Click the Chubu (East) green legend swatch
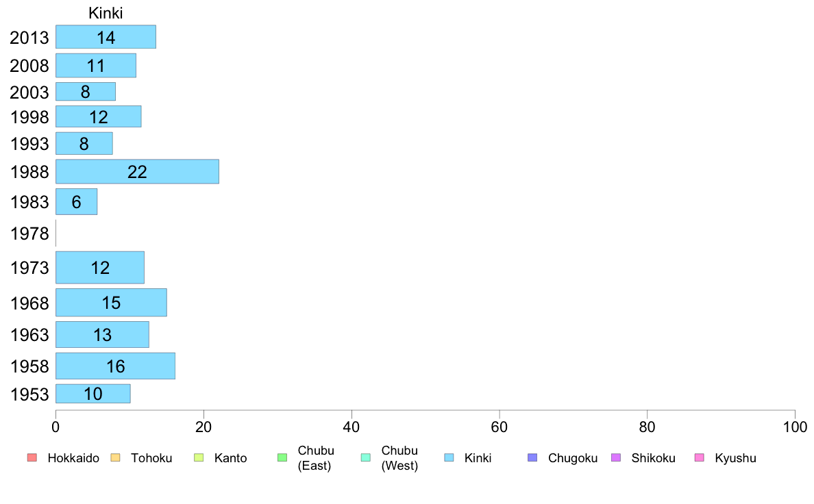This screenshot has width=814, height=504. coord(282,457)
